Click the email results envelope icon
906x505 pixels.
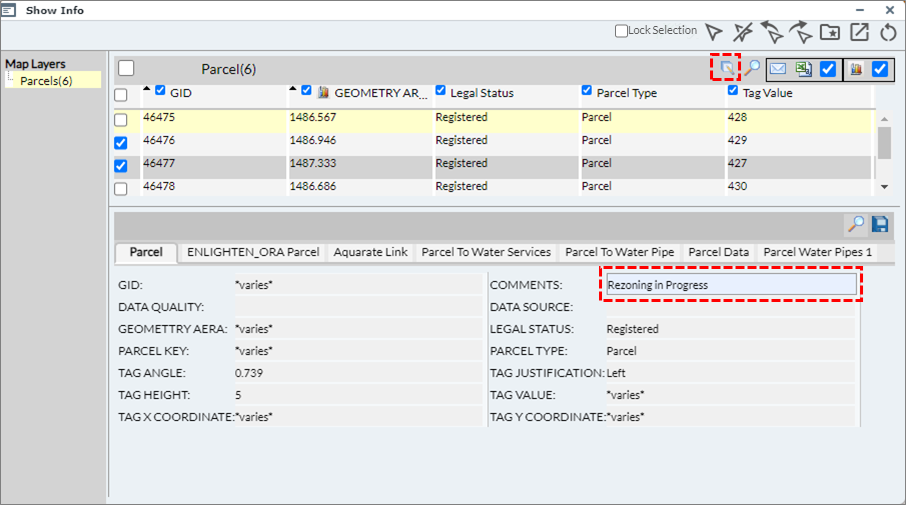pos(778,69)
